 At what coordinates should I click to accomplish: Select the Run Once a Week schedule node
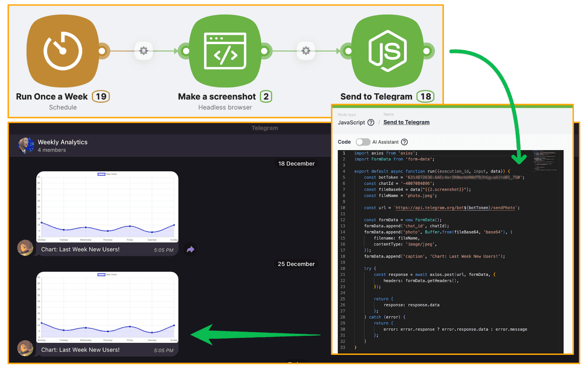click(x=63, y=51)
